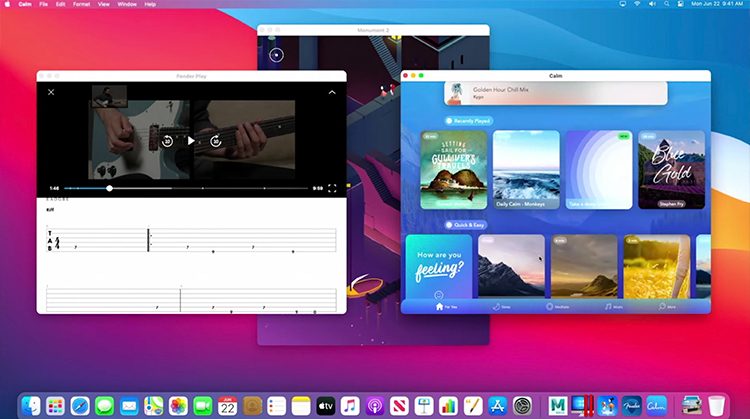Open the How are you feeling card
750x419 pixels.
pos(439,267)
